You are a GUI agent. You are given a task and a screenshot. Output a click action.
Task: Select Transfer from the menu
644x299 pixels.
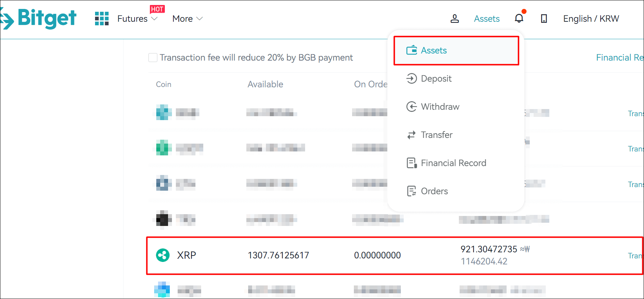tap(436, 135)
